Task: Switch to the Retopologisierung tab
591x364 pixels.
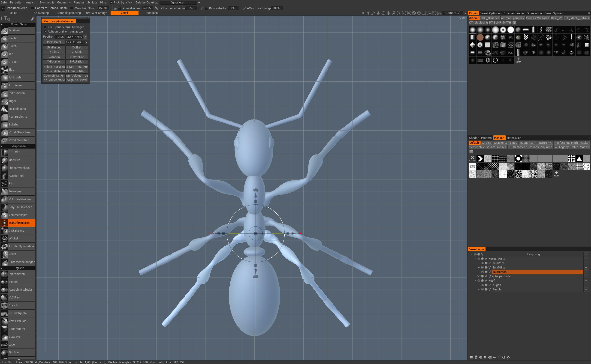Action: [x=69, y=13]
